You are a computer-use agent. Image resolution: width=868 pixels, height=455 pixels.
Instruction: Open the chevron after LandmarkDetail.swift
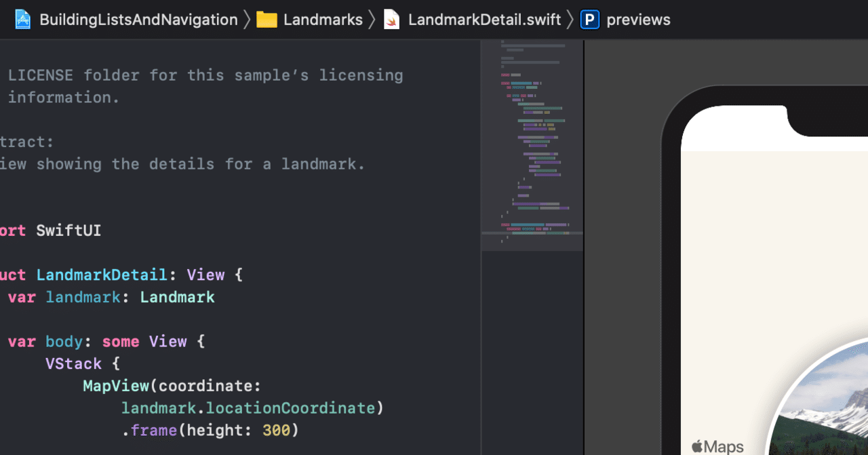coord(570,19)
